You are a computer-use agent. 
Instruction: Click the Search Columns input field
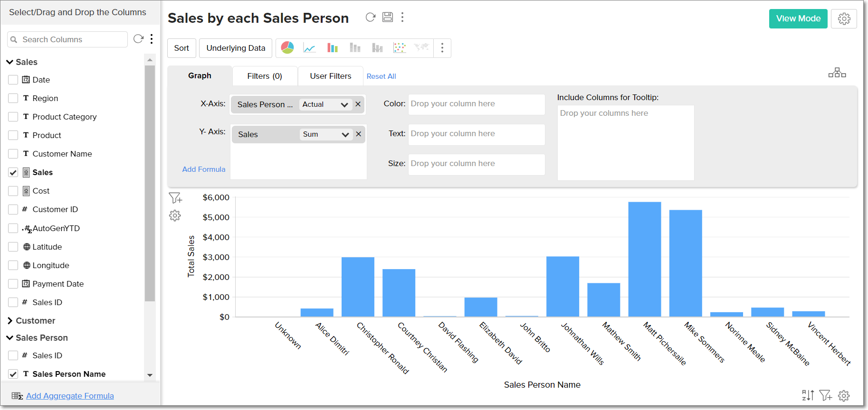(72, 39)
